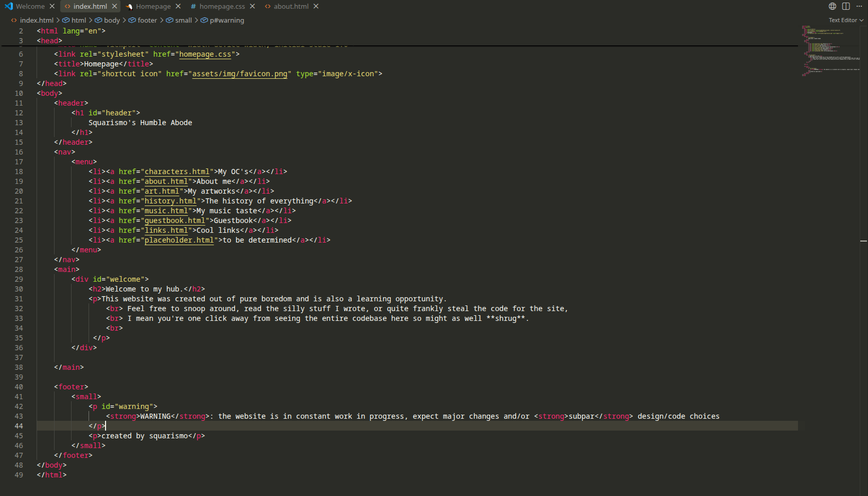Follow the assets/img/favicon.png link
This screenshot has height=496, width=868.
coord(239,74)
